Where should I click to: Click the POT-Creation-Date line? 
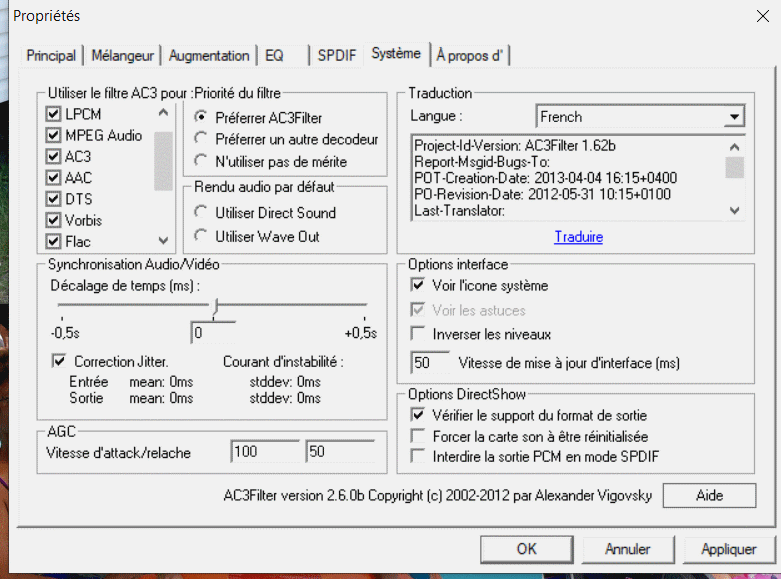point(545,178)
